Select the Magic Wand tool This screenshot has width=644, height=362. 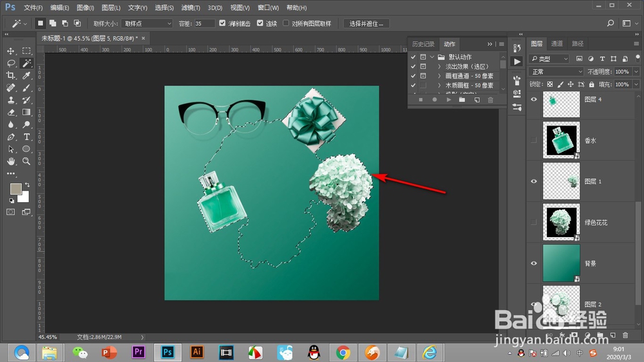pyautogui.click(x=26, y=63)
